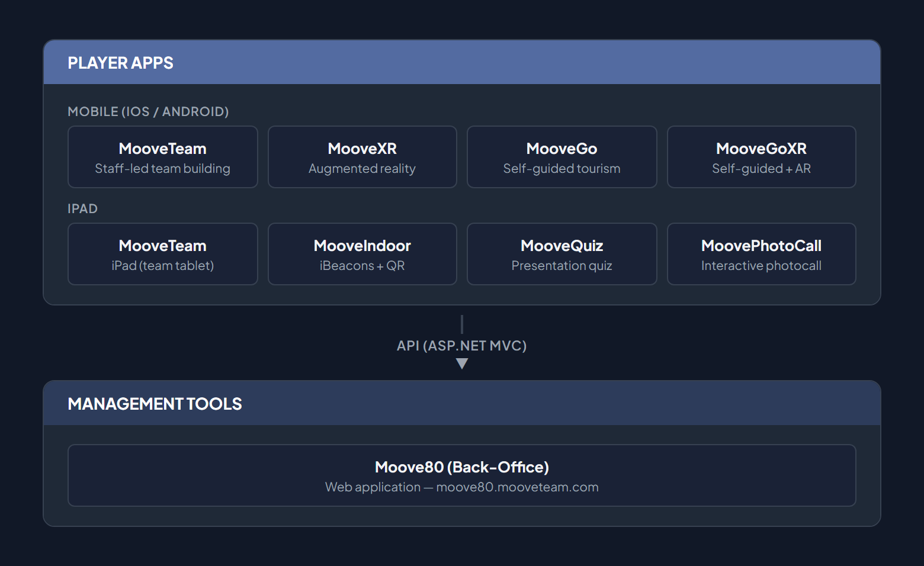924x566 pixels.
Task: Toggle the IPAD group label
Action: tap(83, 208)
